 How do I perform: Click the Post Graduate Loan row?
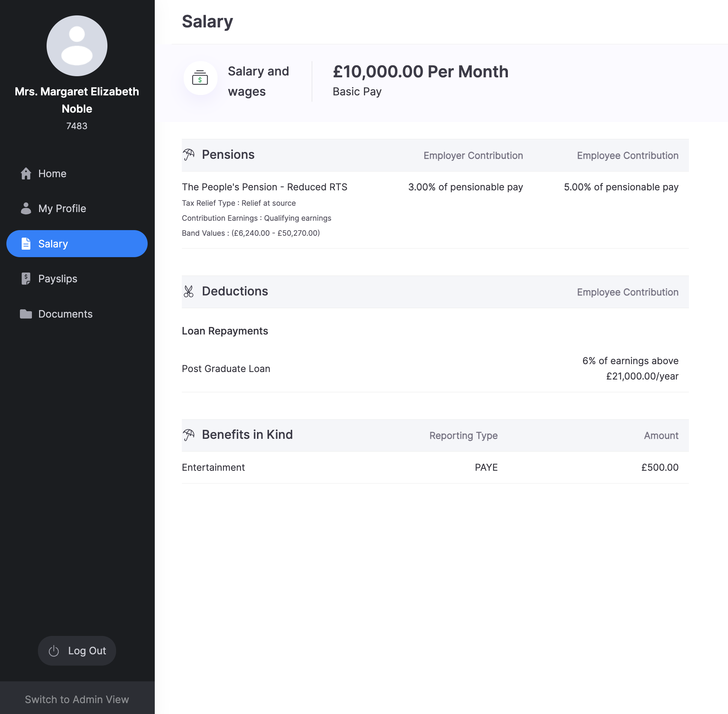pos(435,369)
